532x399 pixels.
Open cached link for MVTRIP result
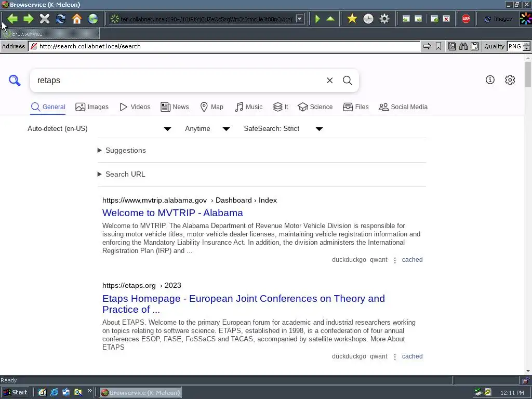pyautogui.click(x=412, y=260)
